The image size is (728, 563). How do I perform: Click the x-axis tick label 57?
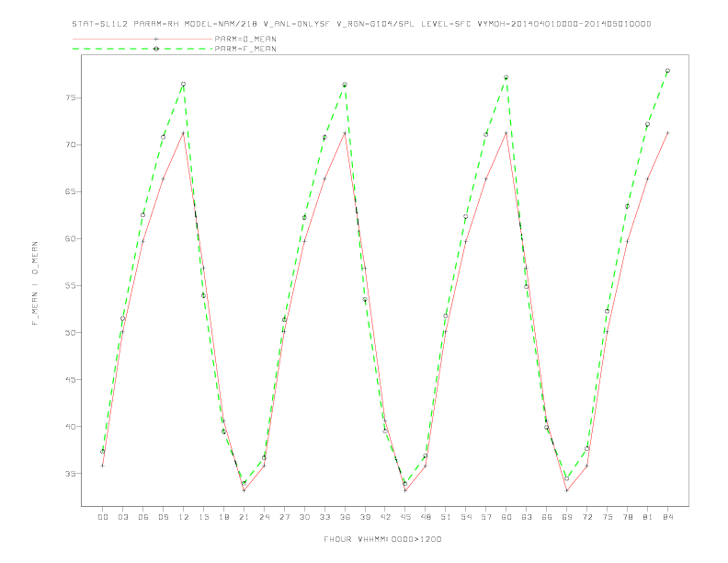486,517
